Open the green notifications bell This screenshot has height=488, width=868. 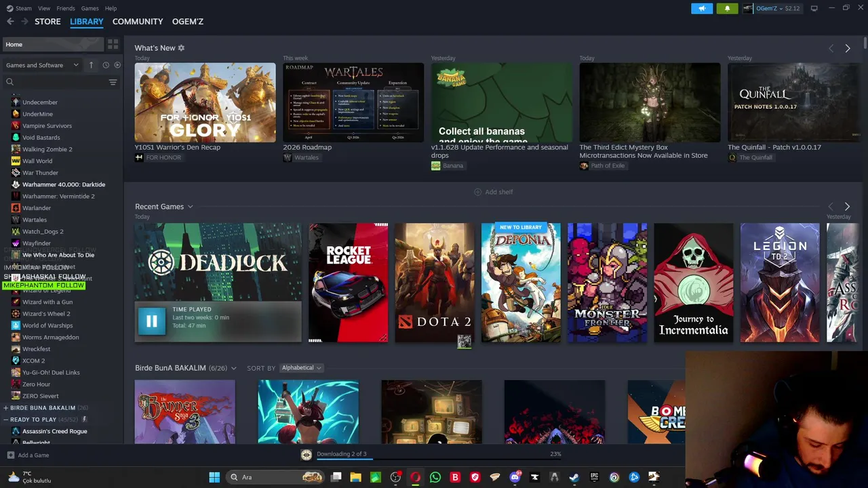coord(727,8)
